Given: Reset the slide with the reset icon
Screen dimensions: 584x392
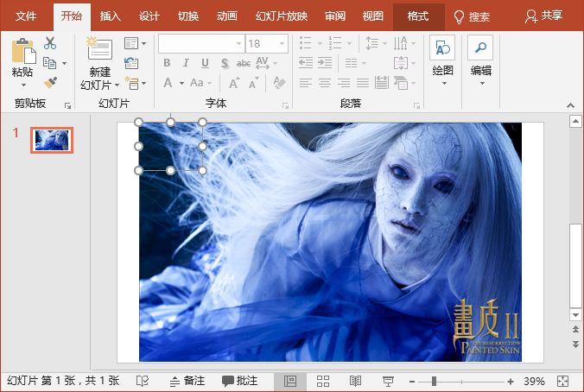Looking at the screenshot, I should (x=131, y=63).
